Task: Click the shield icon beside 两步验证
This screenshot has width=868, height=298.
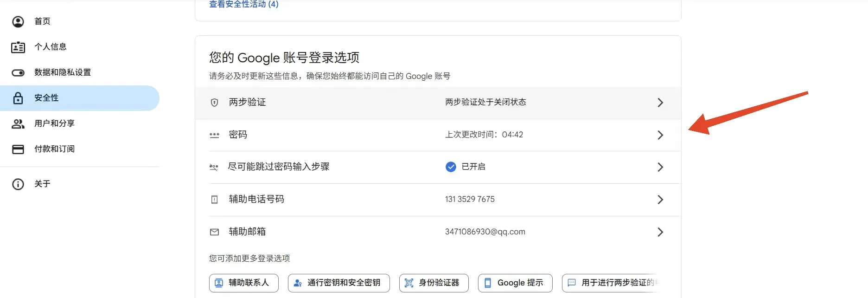Action: click(x=214, y=103)
